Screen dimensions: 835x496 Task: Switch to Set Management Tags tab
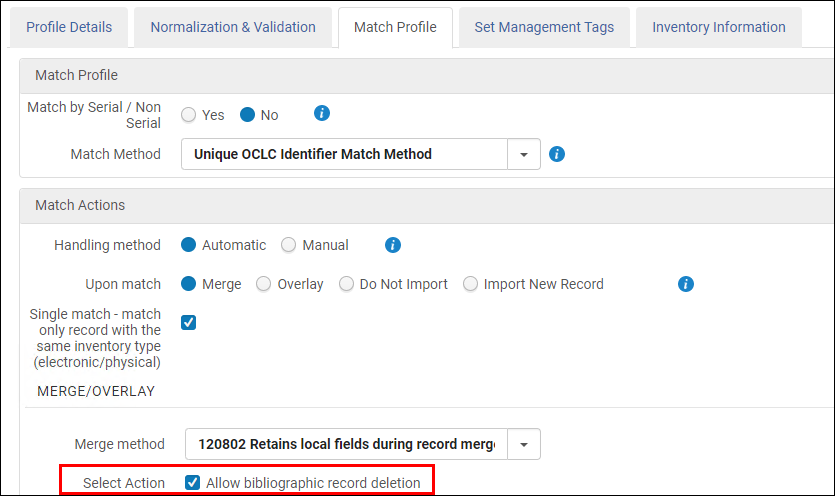544,27
